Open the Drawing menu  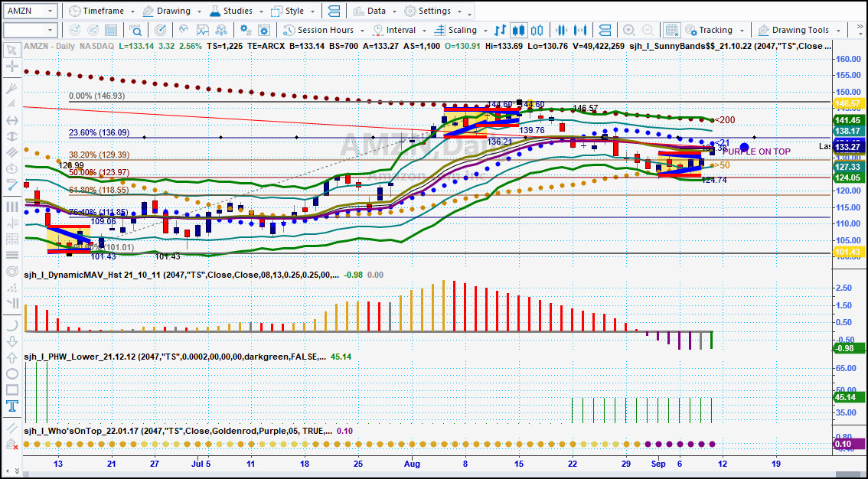pyautogui.click(x=167, y=11)
